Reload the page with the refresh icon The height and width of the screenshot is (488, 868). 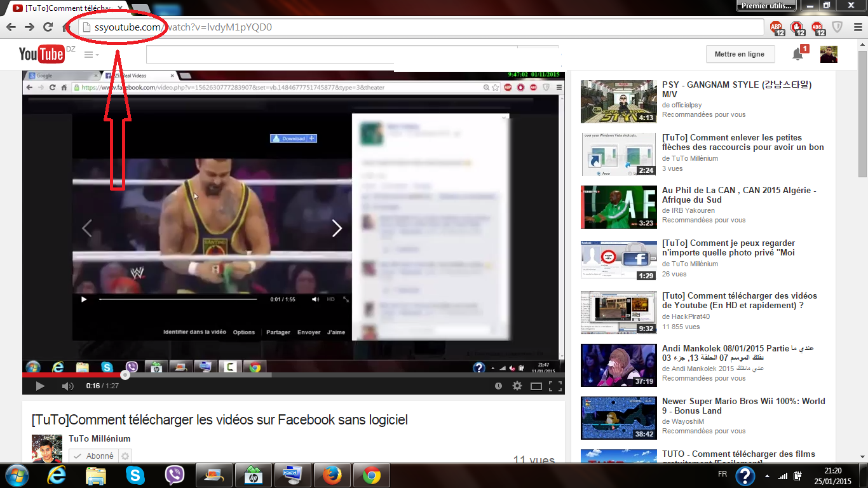pyautogui.click(x=48, y=27)
